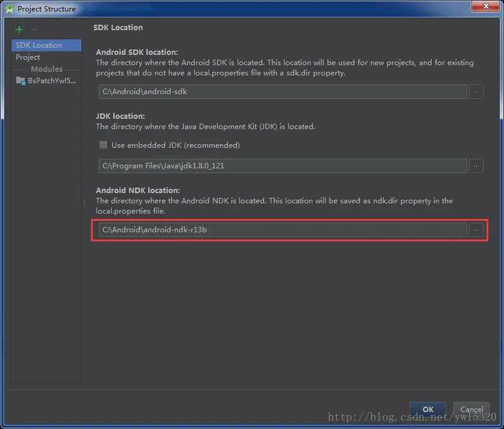
Task: Browse for Android SDK location folder
Action: [x=476, y=92]
